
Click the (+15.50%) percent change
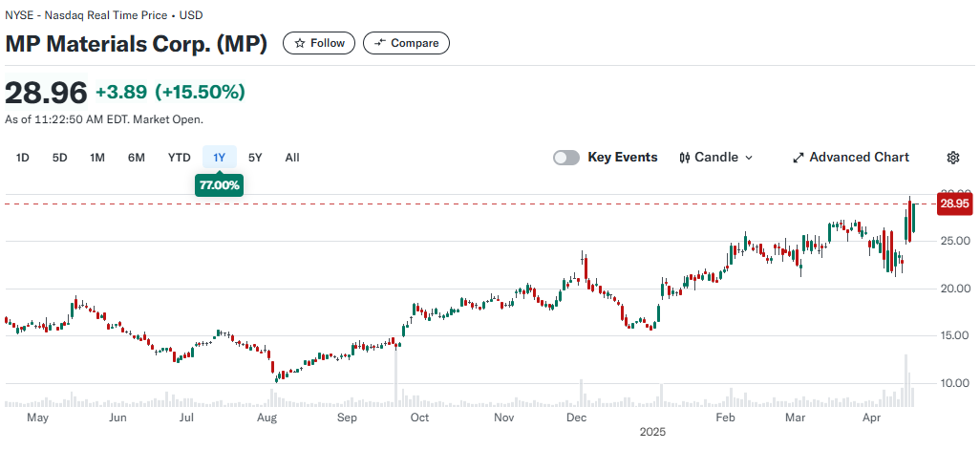click(200, 93)
